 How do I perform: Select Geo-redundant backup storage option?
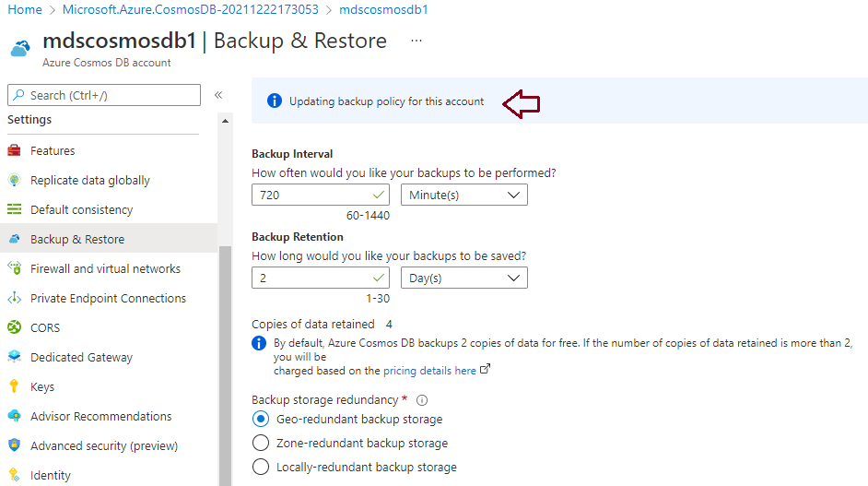pyautogui.click(x=261, y=419)
